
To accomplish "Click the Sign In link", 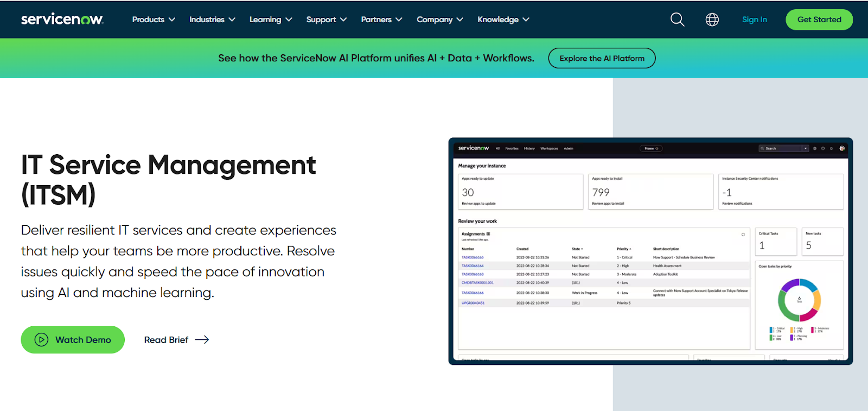I will (x=754, y=20).
